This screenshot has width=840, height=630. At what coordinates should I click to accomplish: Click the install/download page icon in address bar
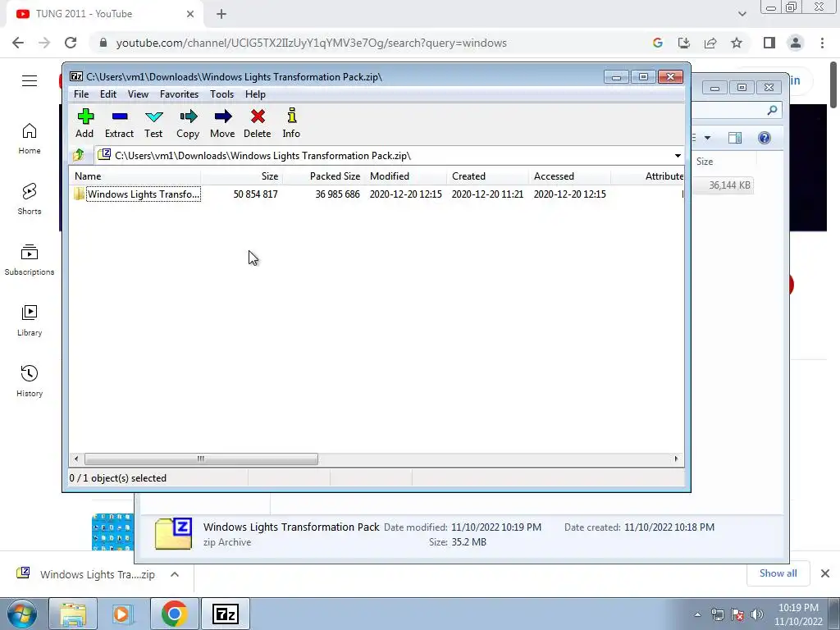tap(684, 43)
